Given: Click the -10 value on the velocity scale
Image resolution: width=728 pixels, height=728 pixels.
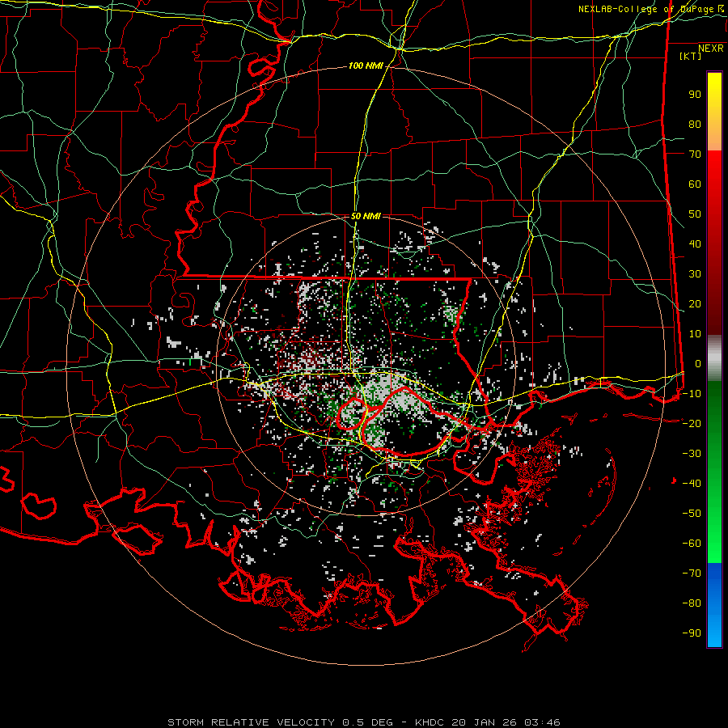Looking at the screenshot, I should (x=692, y=394).
